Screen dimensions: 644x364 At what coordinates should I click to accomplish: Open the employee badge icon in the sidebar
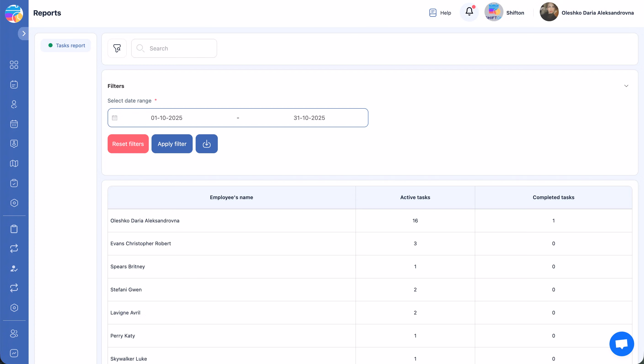[x=14, y=143]
